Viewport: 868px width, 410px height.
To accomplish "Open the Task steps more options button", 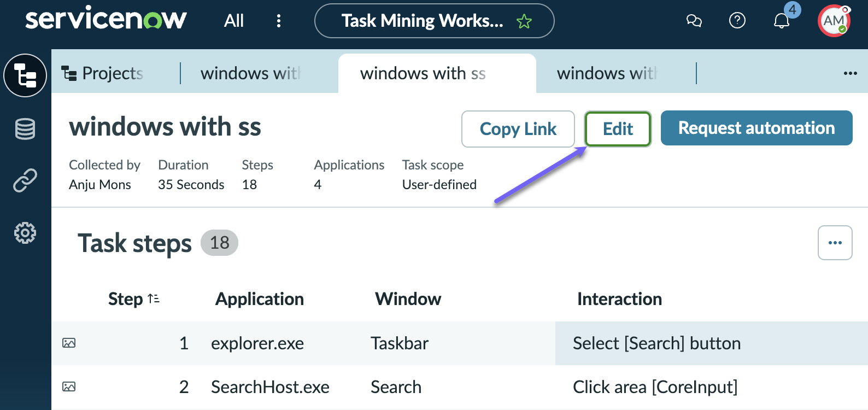I will point(835,243).
